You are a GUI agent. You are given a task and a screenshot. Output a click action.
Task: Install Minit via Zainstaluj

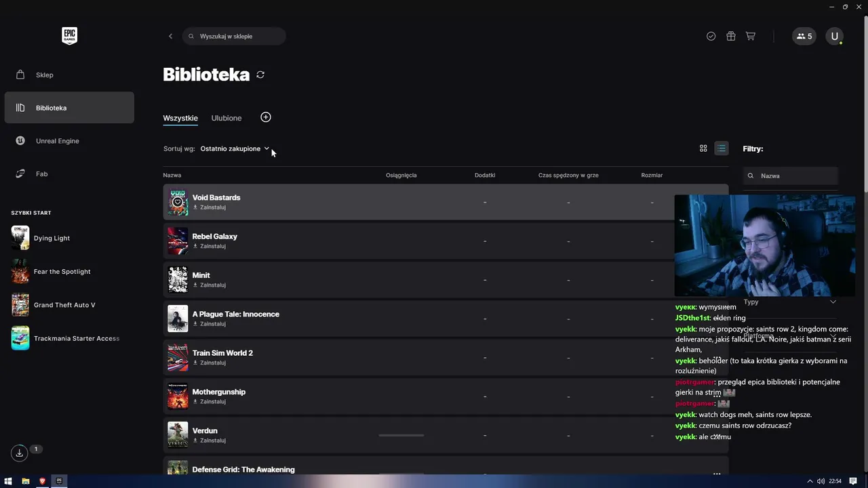click(210, 285)
